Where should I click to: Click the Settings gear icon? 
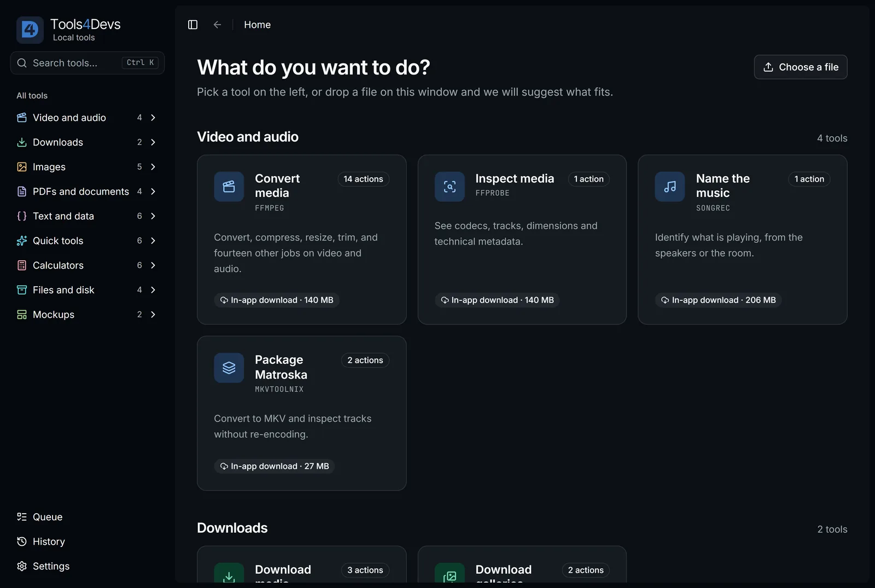tap(22, 566)
